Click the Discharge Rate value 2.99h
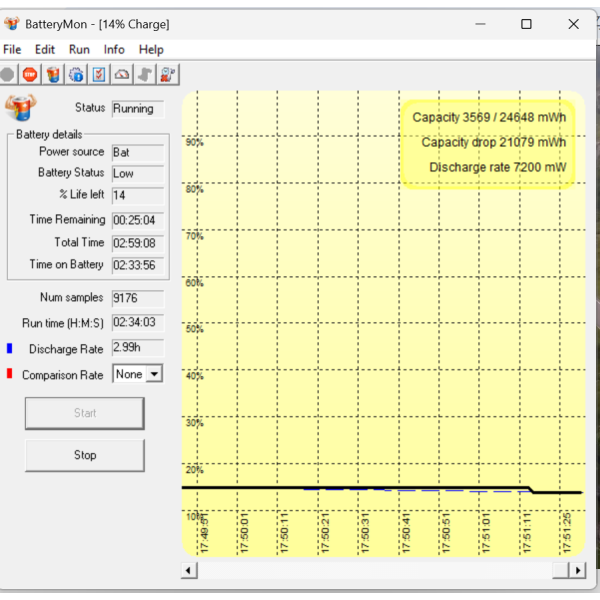This screenshot has width=600, height=600. pyautogui.click(x=138, y=347)
